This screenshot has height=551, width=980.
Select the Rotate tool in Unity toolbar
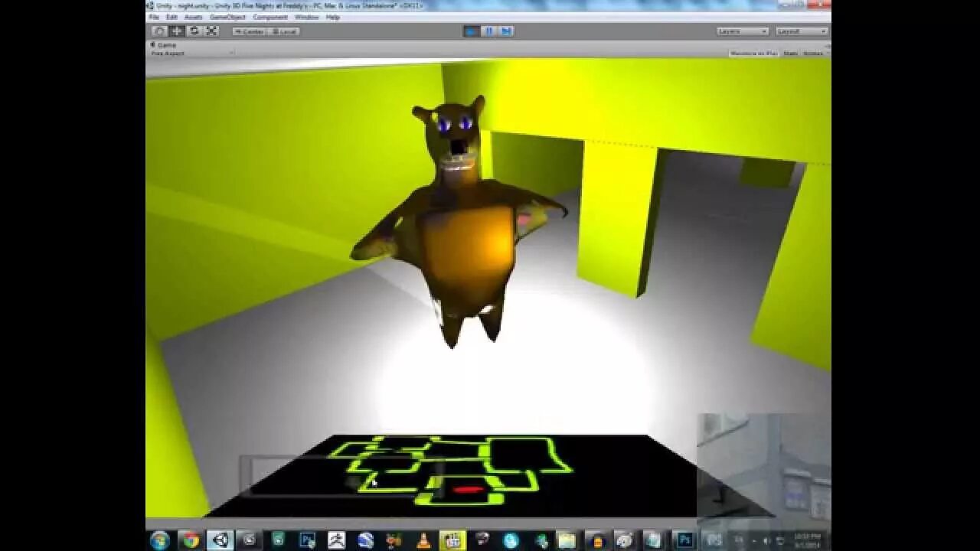194,31
